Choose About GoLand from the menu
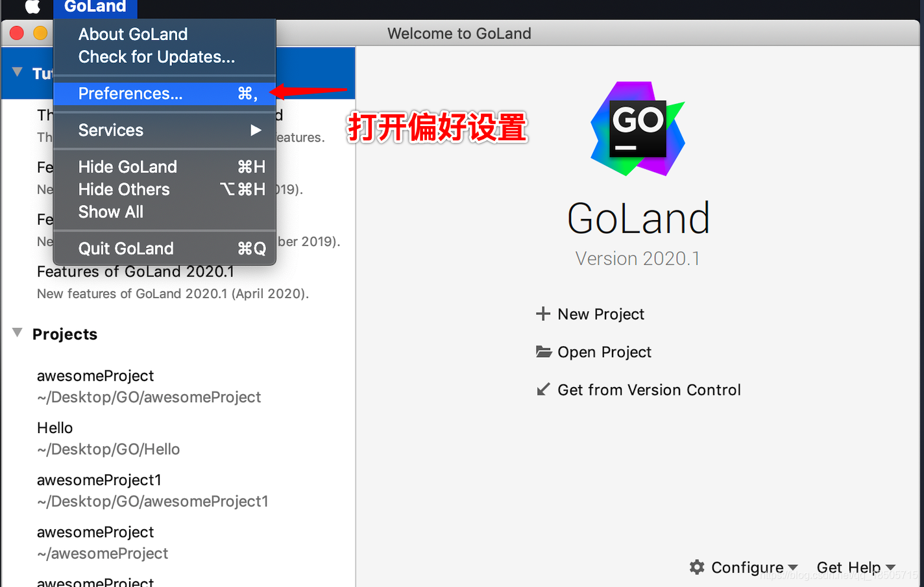Image resolution: width=924 pixels, height=587 pixels. pos(165,34)
